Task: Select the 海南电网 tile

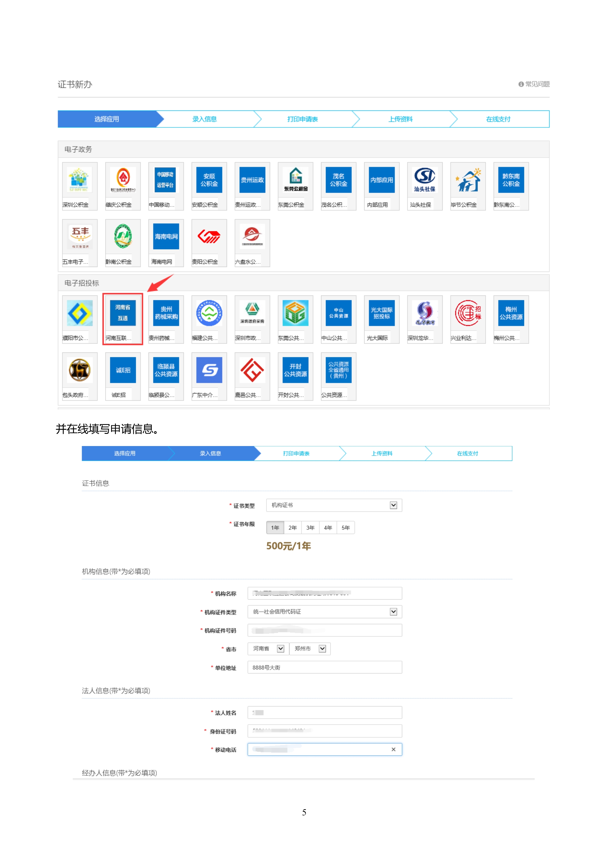Action: (x=166, y=243)
